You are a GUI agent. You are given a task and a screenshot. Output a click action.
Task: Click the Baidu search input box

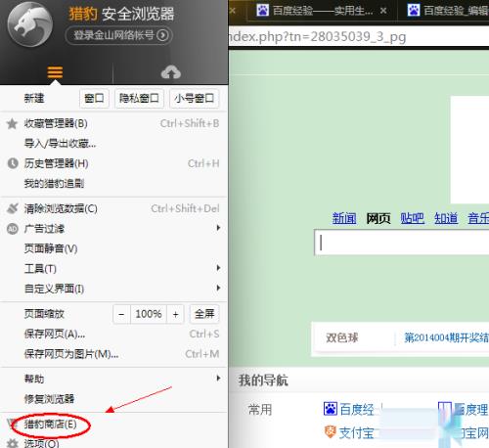(402, 243)
